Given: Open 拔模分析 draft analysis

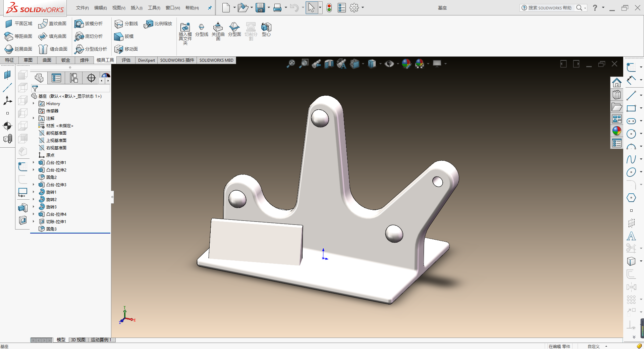Looking at the screenshot, I should click(x=89, y=23).
